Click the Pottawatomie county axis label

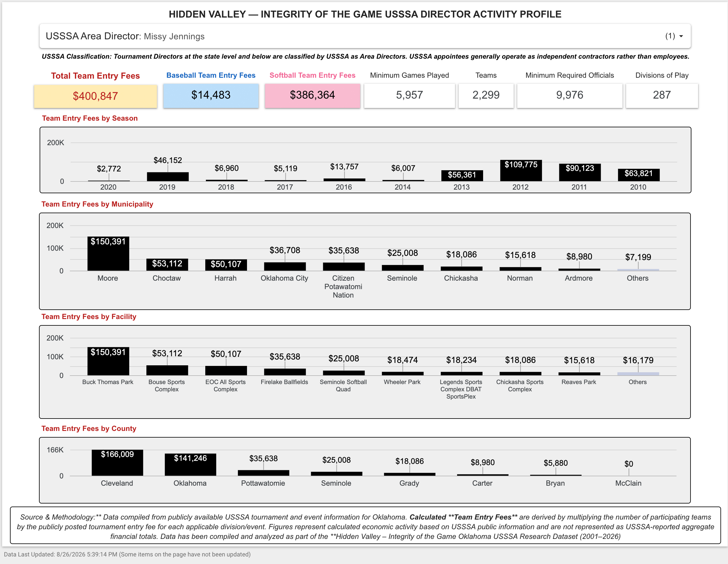pyautogui.click(x=263, y=483)
